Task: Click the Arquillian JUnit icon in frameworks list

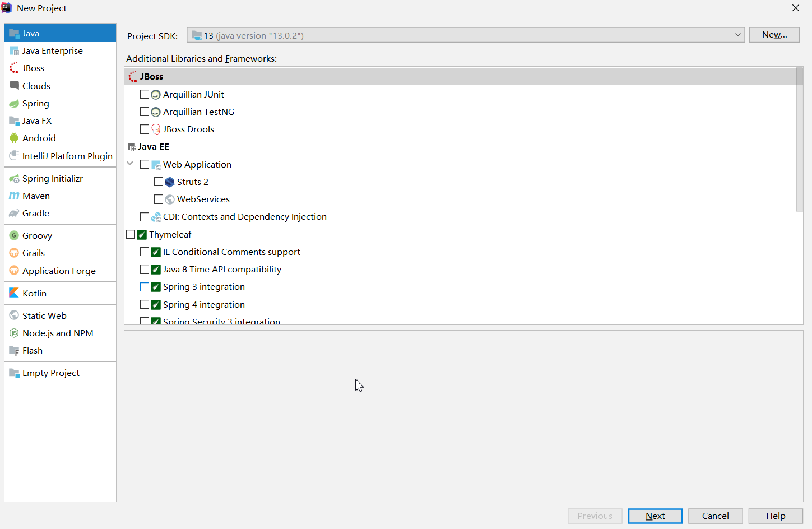Action: [156, 95]
